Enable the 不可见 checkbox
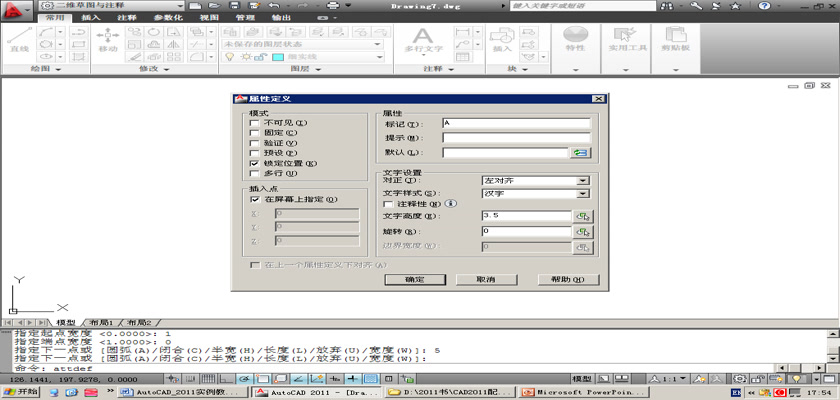This screenshot has width=840, height=400. (254, 123)
